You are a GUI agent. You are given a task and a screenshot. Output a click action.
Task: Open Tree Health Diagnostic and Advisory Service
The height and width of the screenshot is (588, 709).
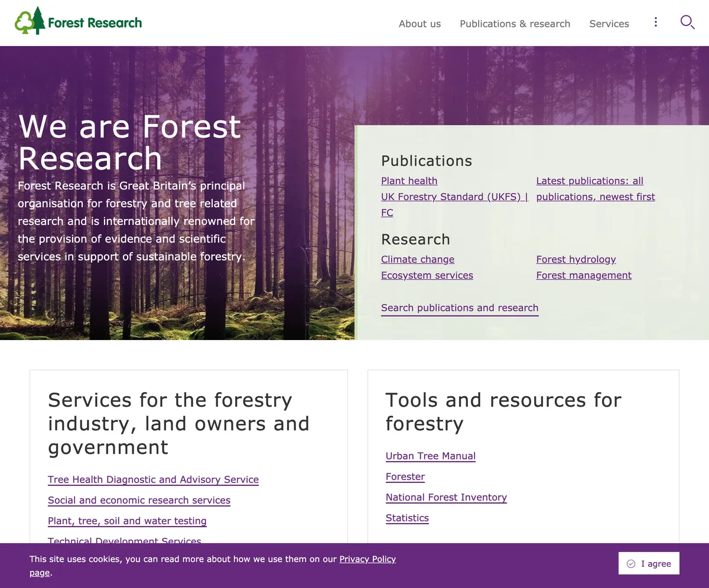pyautogui.click(x=153, y=479)
